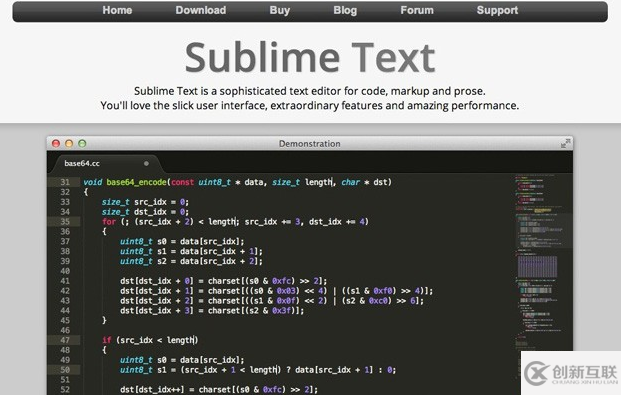Image resolution: width=621 pixels, height=395 pixels.
Task: Click 'size_t src_idx = 0;' line
Action: click(x=145, y=202)
